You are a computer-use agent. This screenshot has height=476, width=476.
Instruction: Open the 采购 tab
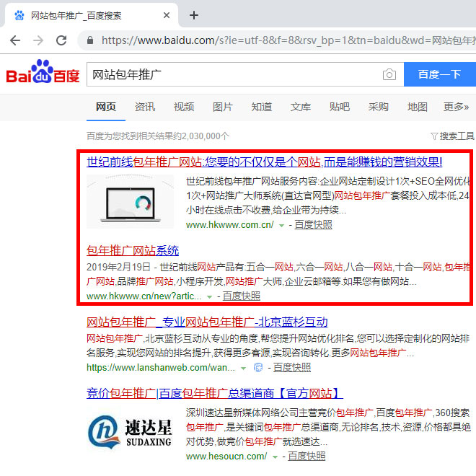(x=378, y=107)
